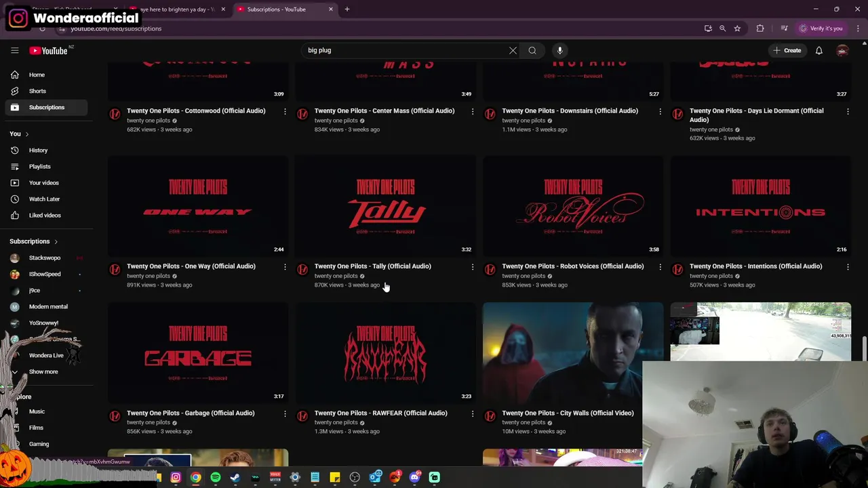Open IShowSpeed channel subscription
868x488 pixels.
pos(46,274)
